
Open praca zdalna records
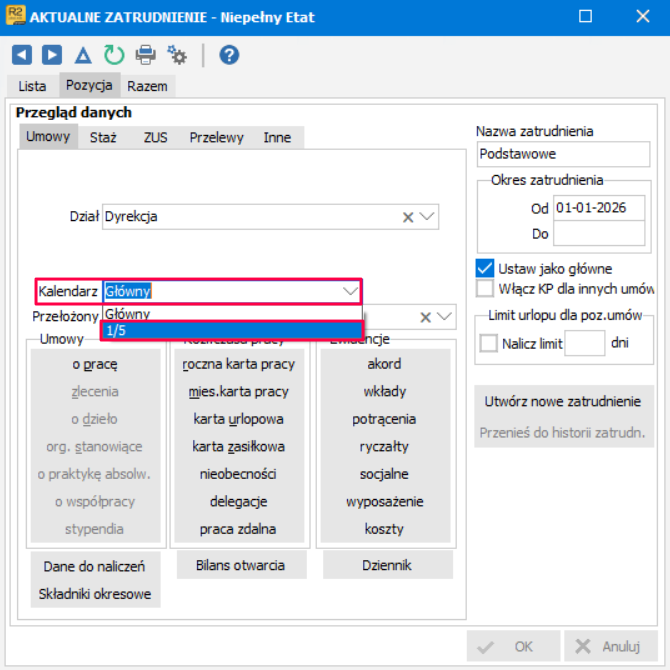pos(238,529)
